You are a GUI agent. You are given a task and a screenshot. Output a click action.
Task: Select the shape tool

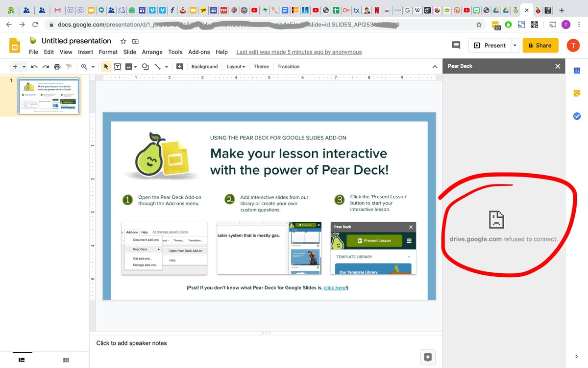click(146, 67)
